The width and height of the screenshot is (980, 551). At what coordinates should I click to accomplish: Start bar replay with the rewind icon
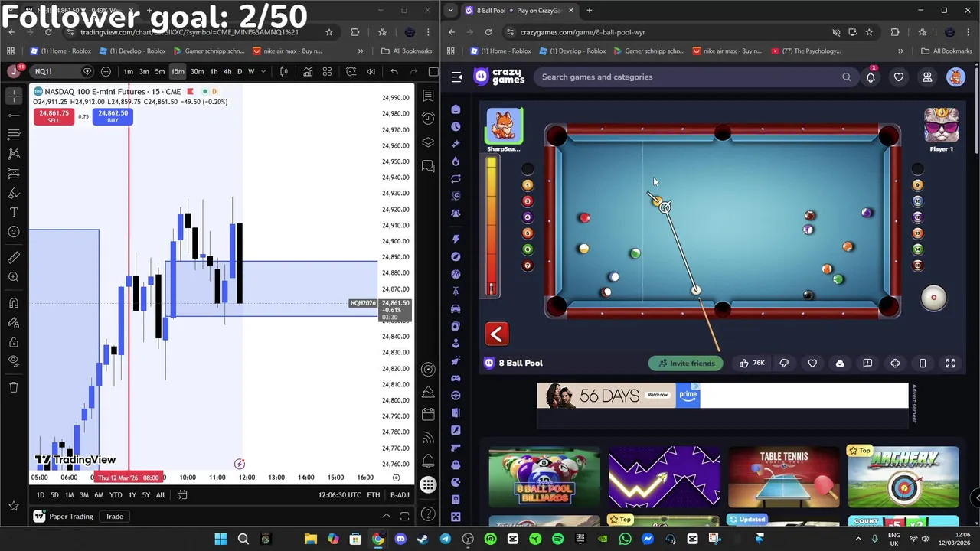[x=371, y=71]
